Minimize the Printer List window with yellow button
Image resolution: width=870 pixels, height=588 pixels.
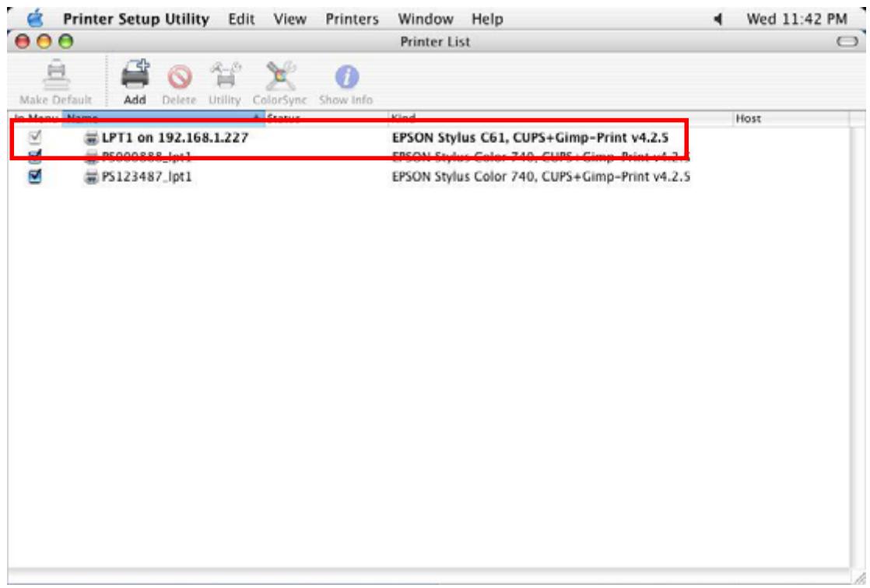pos(44,41)
